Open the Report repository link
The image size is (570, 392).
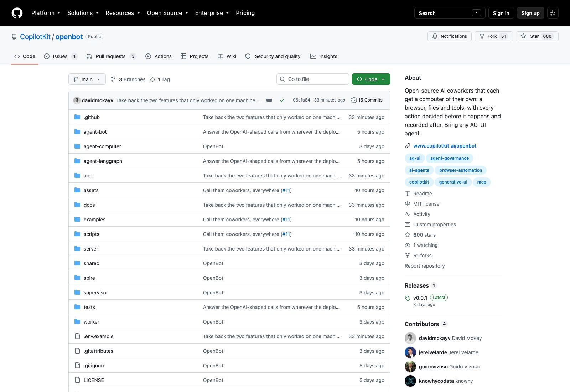tap(425, 266)
